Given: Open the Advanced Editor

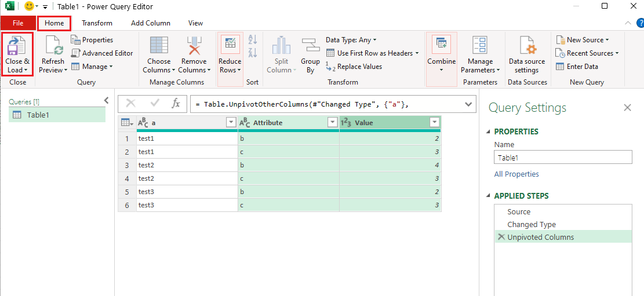Looking at the screenshot, I should coord(102,53).
